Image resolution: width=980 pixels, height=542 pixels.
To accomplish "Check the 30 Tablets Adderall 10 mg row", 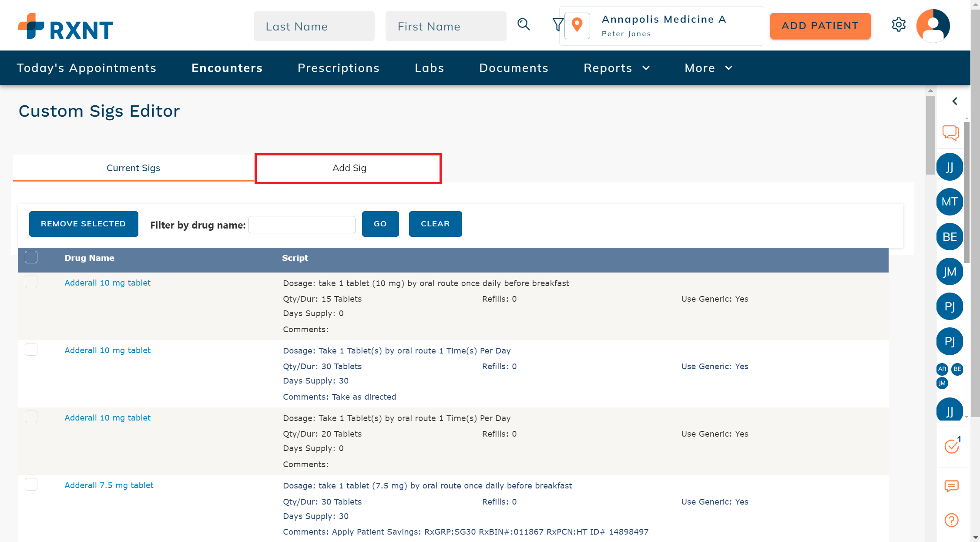I will (x=31, y=350).
